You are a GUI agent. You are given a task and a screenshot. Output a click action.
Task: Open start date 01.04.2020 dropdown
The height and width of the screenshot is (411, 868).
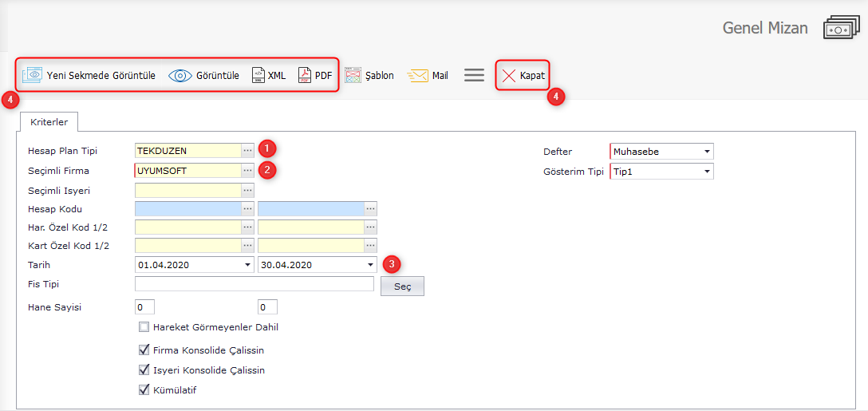click(x=247, y=265)
